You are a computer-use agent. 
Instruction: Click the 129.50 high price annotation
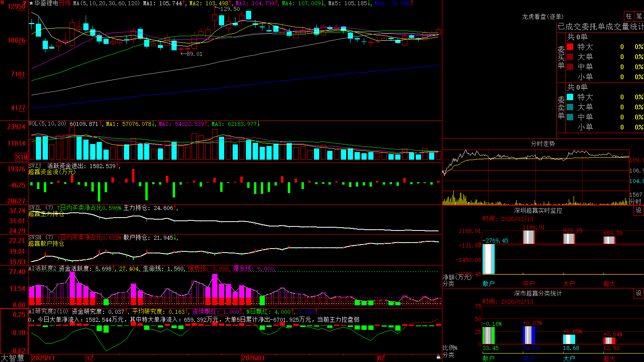coord(230,9)
